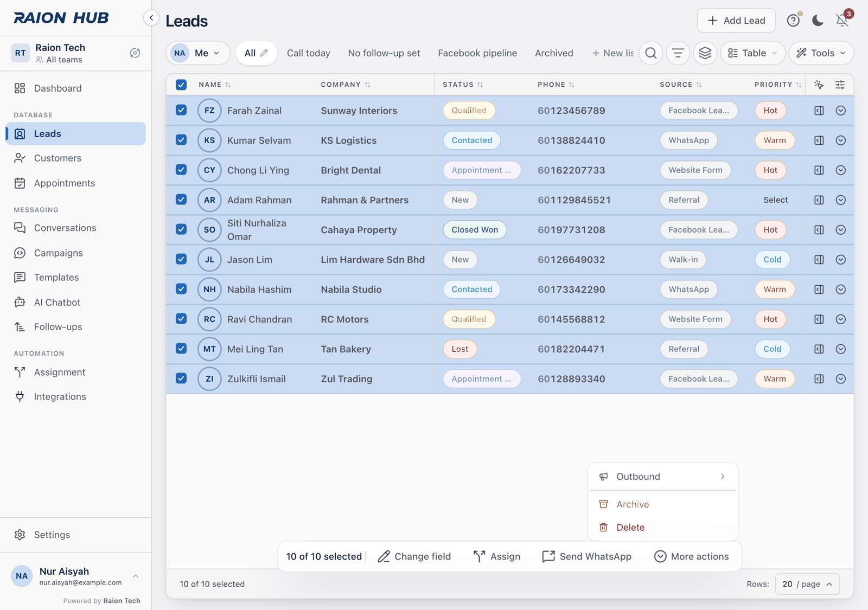868x610 pixels.
Task: Deselect the Ravi Chandran row checkbox
Action: (181, 319)
